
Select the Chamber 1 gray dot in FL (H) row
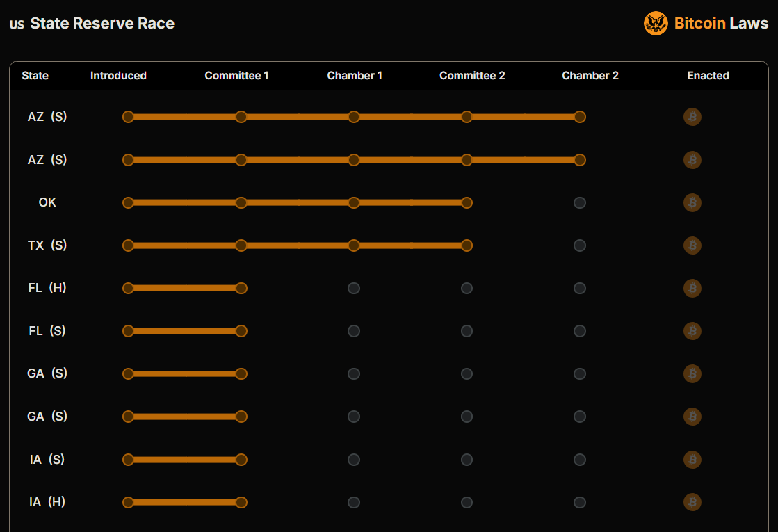(354, 288)
